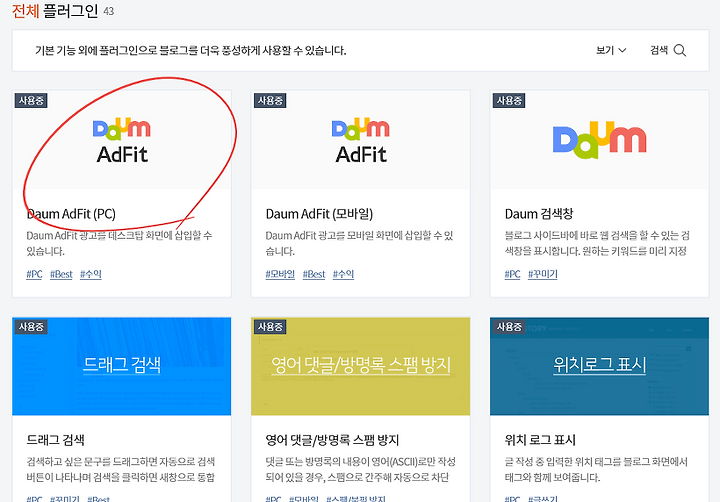Click the Daum 검색창 description text
Viewport: 720px width, 502px height.
[x=597, y=243]
